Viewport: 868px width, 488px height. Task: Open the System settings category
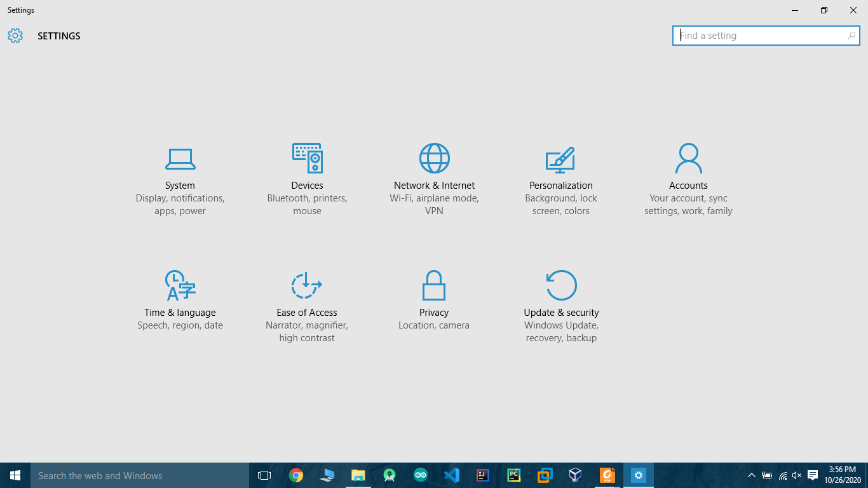[x=180, y=180]
